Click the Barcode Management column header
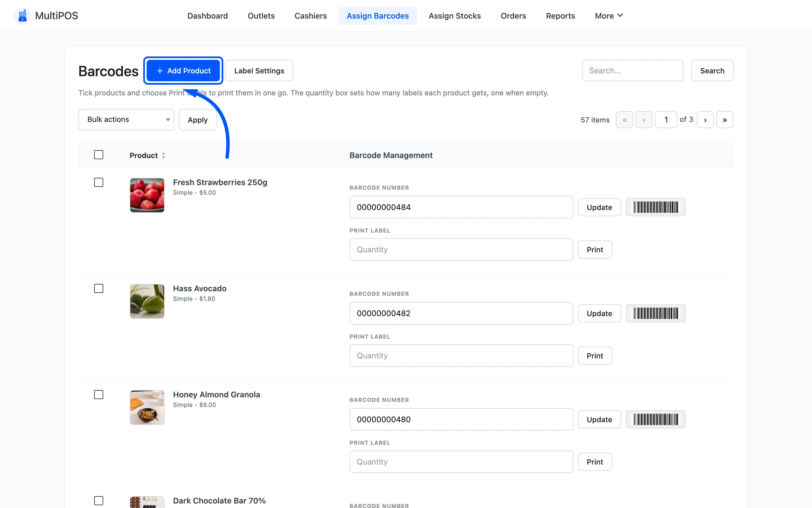This screenshot has height=508, width=812. [x=391, y=155]
